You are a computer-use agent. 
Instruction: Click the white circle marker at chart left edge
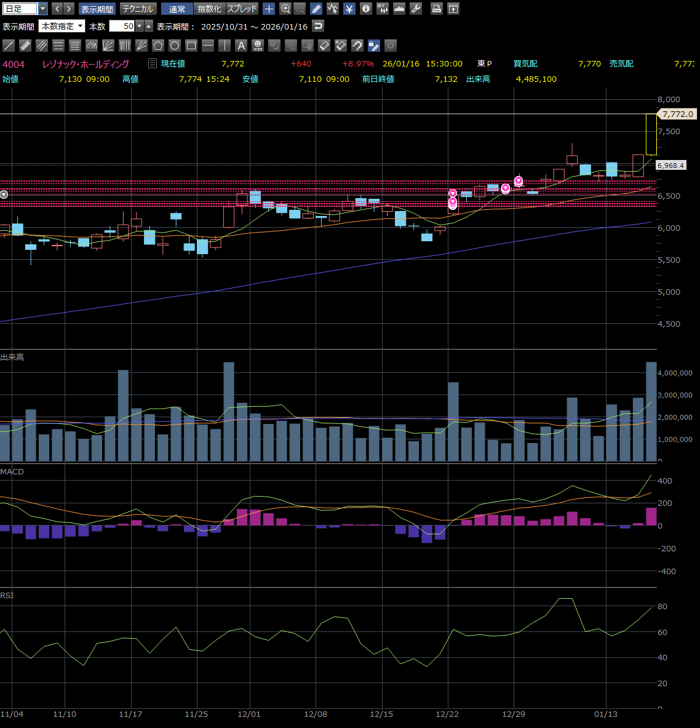(x=4, y=194)
